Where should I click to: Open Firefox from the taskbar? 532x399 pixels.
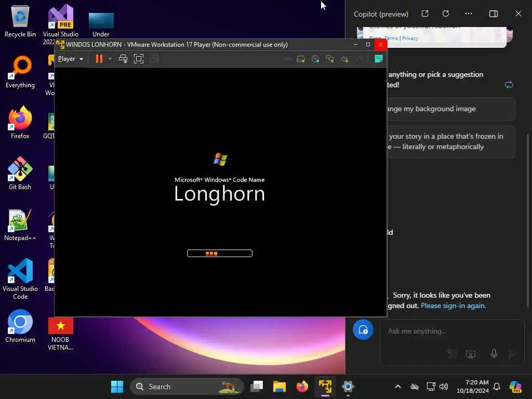coord(302,387)
